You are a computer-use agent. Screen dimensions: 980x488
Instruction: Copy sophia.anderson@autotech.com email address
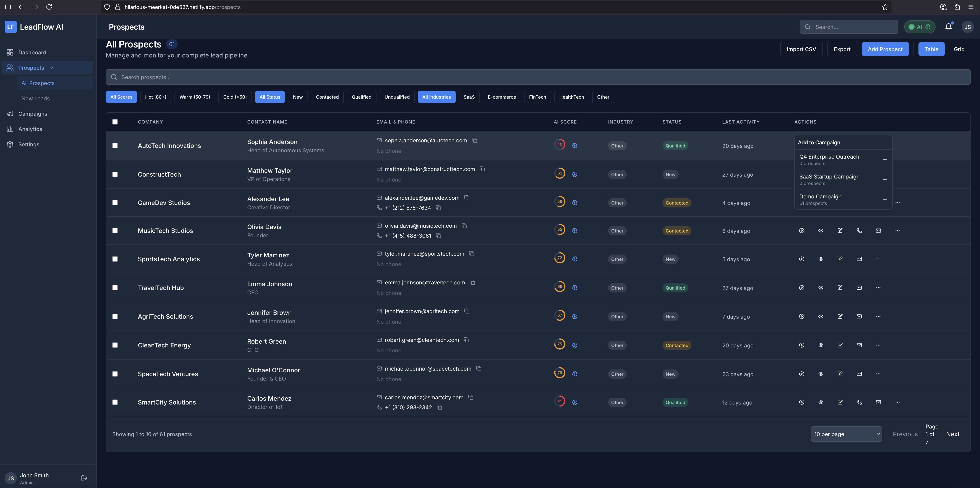pos(474,140)
